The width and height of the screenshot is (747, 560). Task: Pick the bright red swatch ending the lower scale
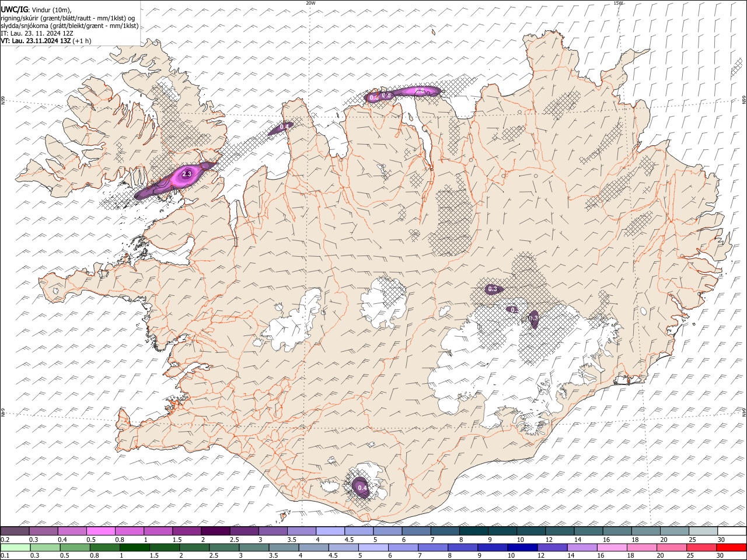[731, 547]
